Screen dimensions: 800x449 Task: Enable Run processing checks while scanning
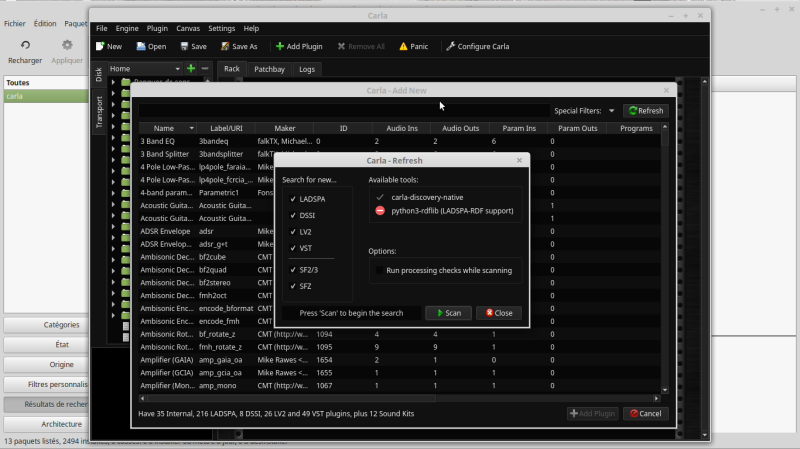(x=379, y=270)
